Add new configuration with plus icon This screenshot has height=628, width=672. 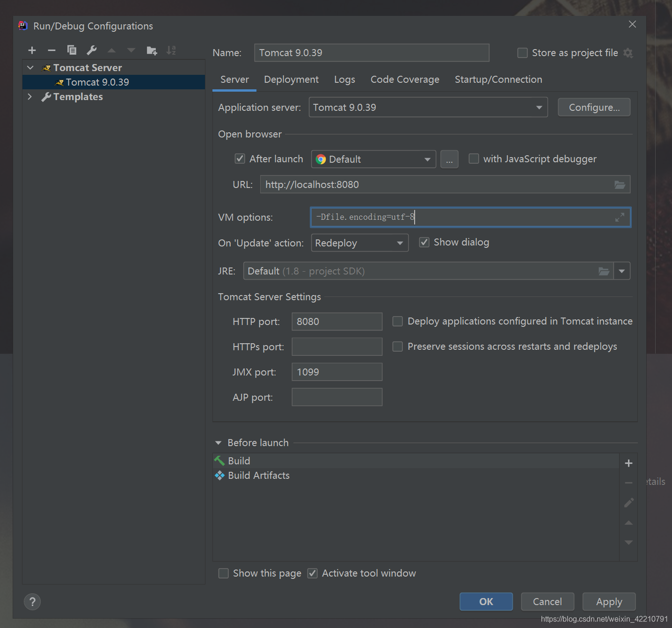[x=32, y=50]
